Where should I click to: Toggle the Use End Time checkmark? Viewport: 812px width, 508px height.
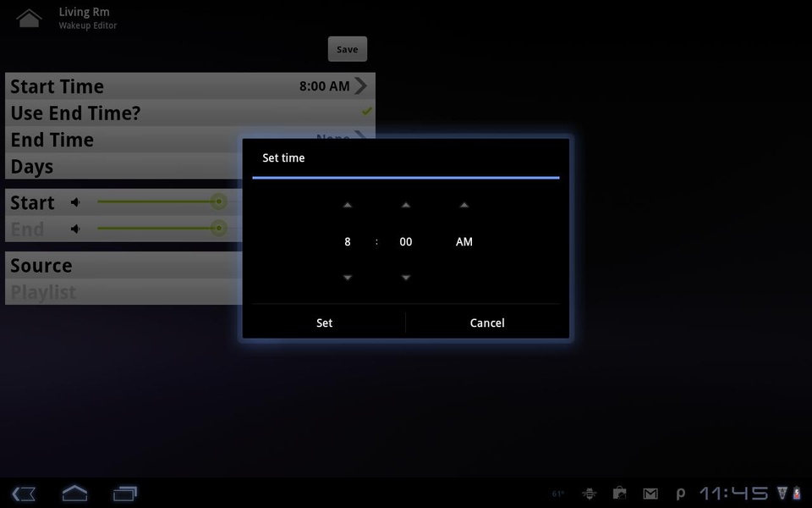pos(366,111)
